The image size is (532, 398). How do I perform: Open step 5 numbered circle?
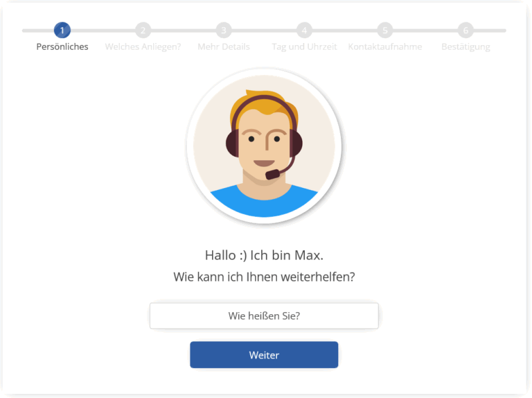tap(385, 31)
